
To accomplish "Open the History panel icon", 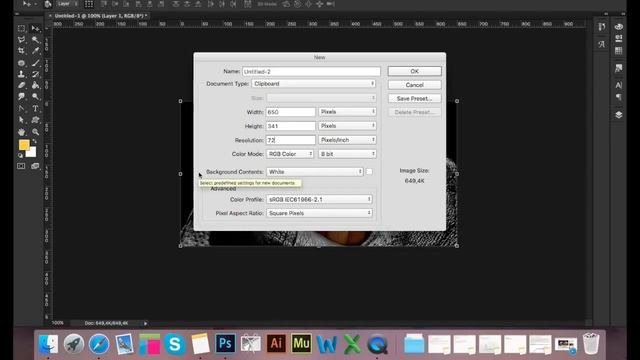I will (602, 27).
